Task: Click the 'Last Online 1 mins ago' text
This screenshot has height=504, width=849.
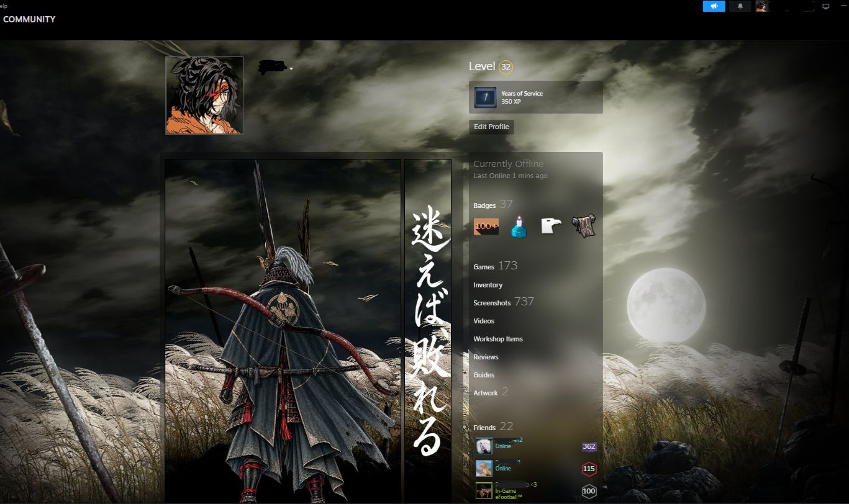Action: pyautogui.click(x=511, y=176)
